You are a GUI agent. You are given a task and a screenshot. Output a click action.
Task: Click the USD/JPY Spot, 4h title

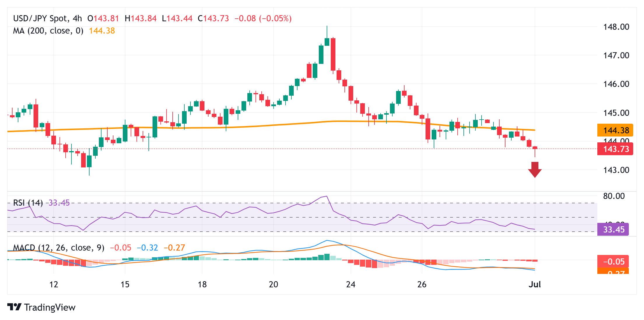click(x=48, y=18)
